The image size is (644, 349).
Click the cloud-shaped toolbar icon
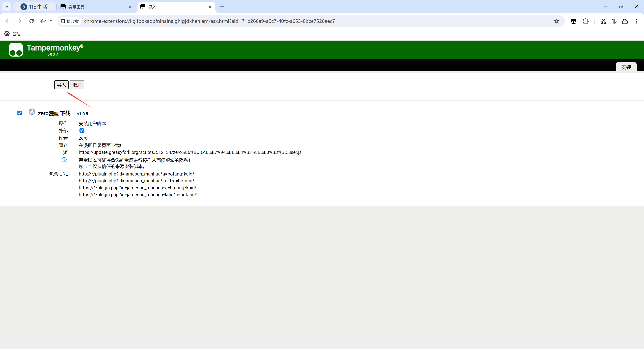pos(625,21)
